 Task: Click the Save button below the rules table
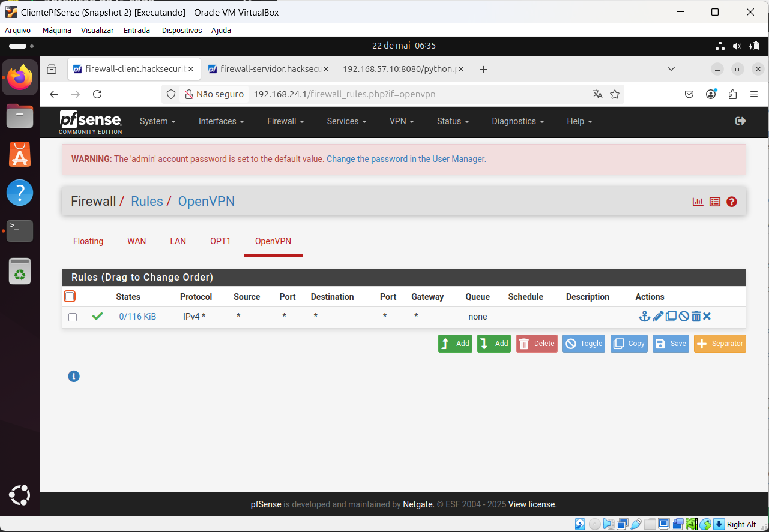click(x=671, y=344)
